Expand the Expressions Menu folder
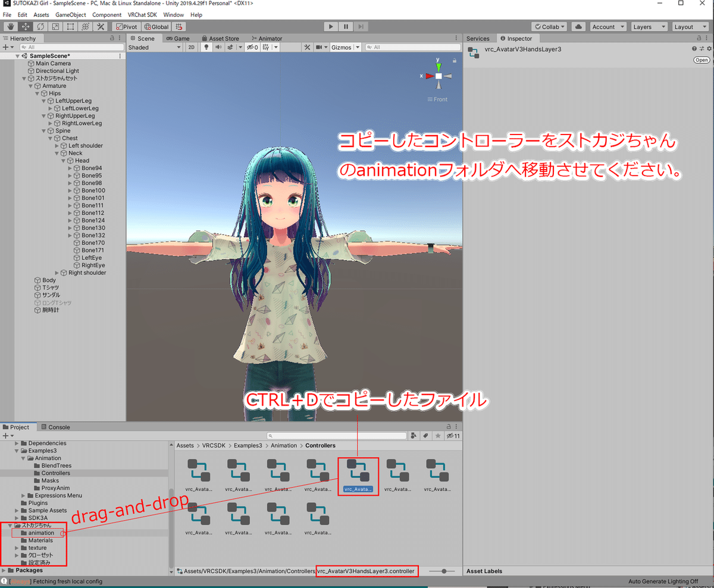The height and width of the screenshot is (588, 714). [x=24, y=495]
